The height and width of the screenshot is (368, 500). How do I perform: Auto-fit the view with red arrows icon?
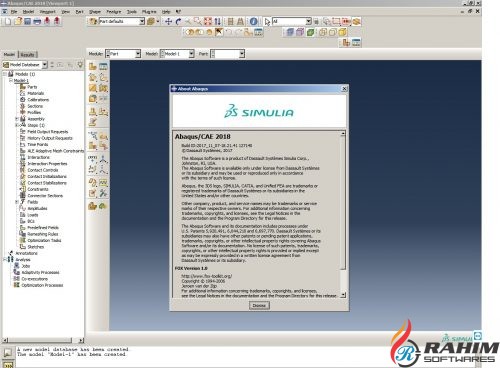(208, 22)
